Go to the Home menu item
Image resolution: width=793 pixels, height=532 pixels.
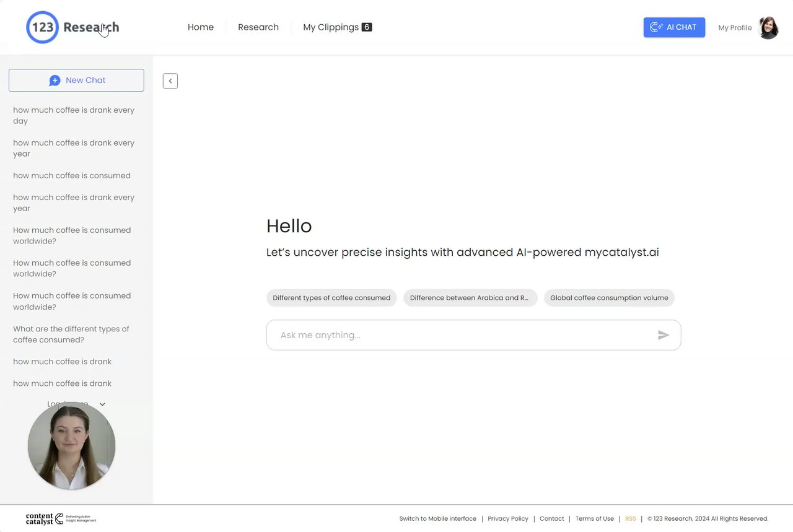pyautogui.click(x=201, y=27)
